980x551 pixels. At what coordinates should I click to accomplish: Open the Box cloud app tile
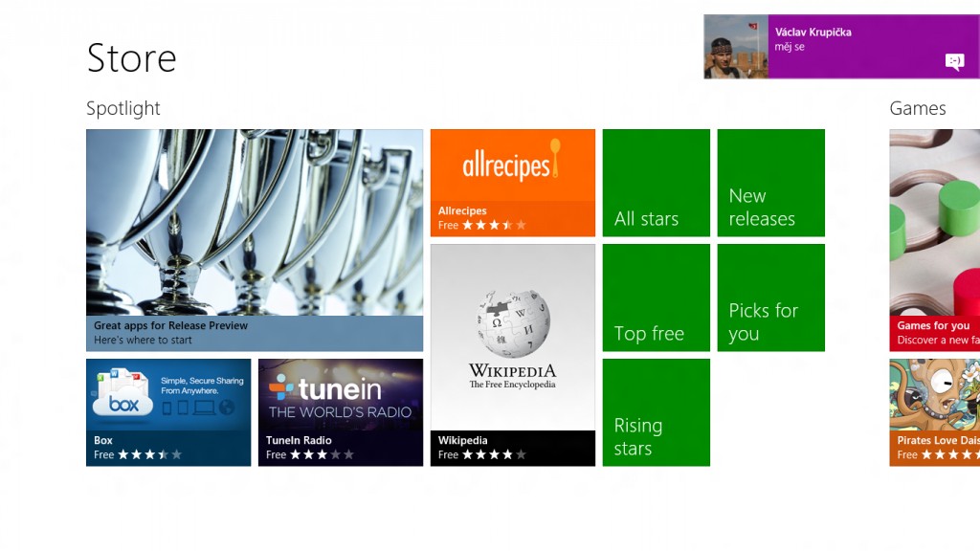point(168,412)
